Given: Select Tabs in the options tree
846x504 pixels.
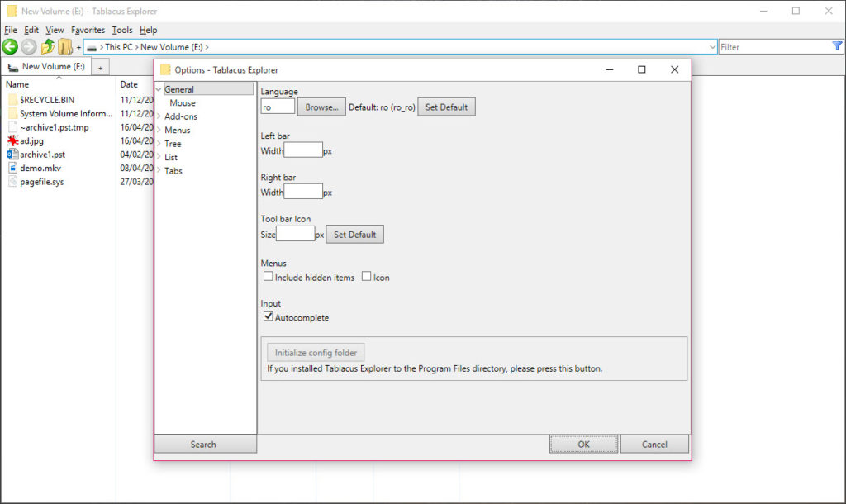Looking at the screenshot, I should [173, 170].
